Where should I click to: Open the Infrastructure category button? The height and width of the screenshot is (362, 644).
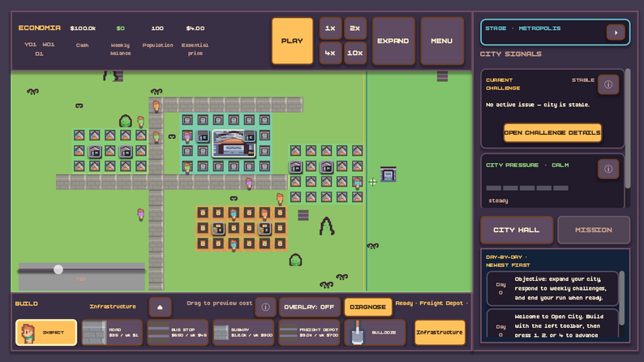point(440,332)
